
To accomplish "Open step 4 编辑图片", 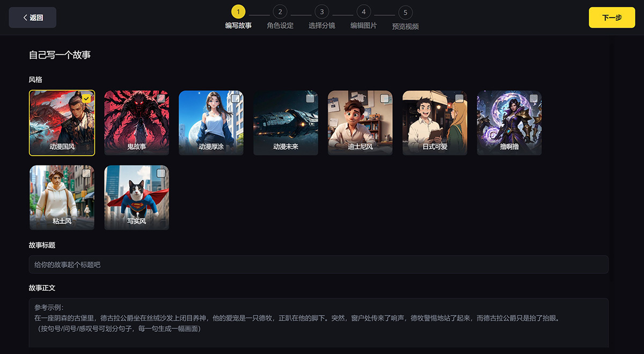I will tap(363, 11).
